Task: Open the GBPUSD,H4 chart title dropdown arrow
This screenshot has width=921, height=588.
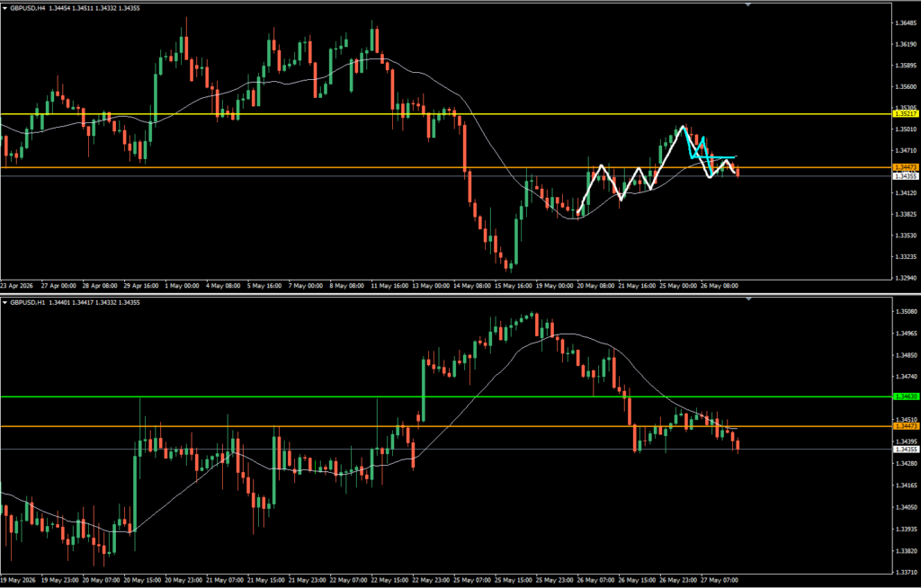Action: click(4, 8)
